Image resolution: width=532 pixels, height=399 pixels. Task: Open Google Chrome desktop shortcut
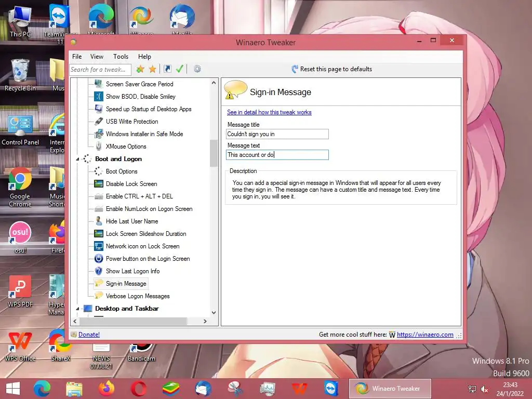pyautogui.click(x=20, y=187)
